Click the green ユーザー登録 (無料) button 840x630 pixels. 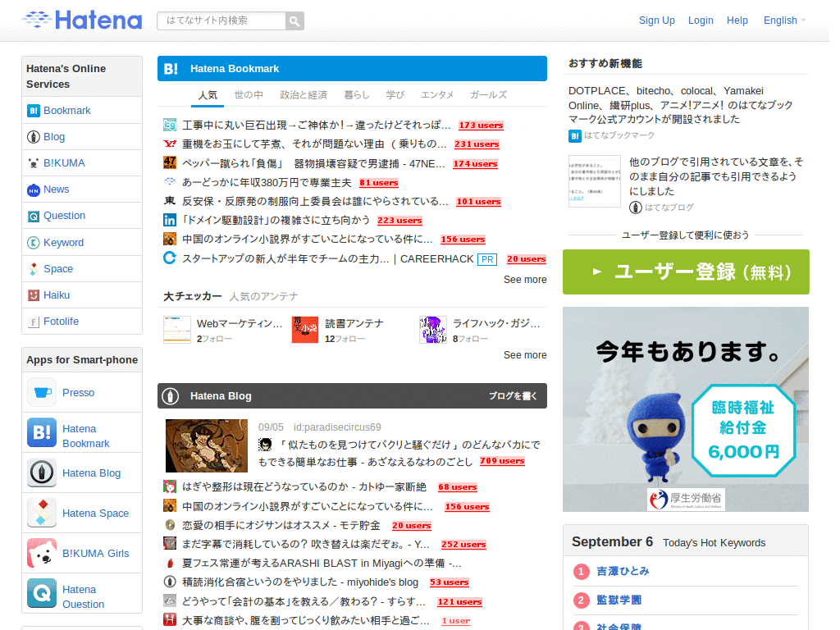(x=686, y=272)
